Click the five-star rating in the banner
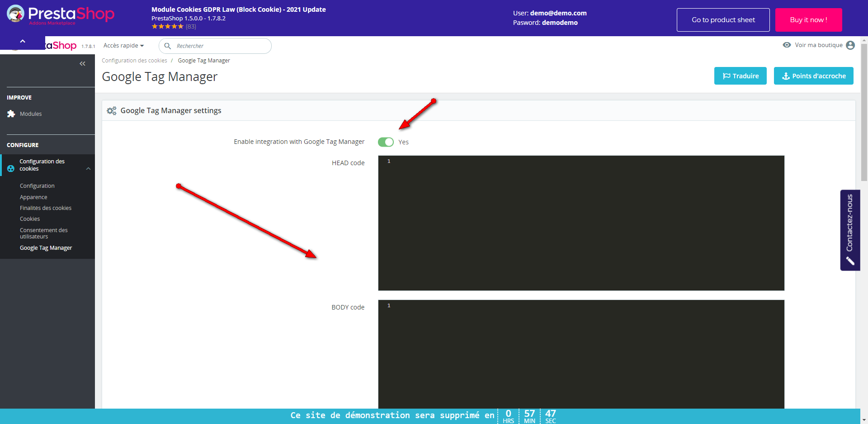 point(168,27)
